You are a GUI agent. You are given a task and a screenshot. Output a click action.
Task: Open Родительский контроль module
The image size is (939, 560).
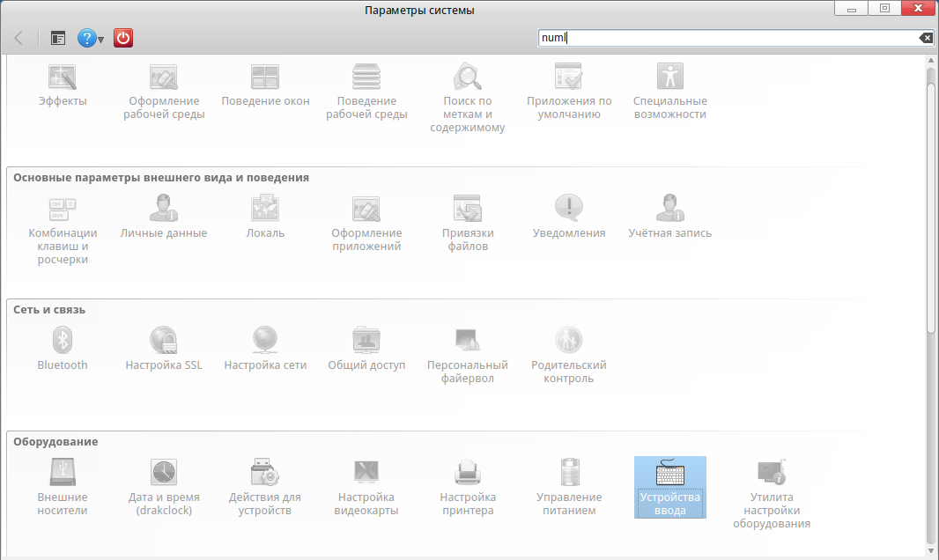pyautogui.click(x=569, y=356)
